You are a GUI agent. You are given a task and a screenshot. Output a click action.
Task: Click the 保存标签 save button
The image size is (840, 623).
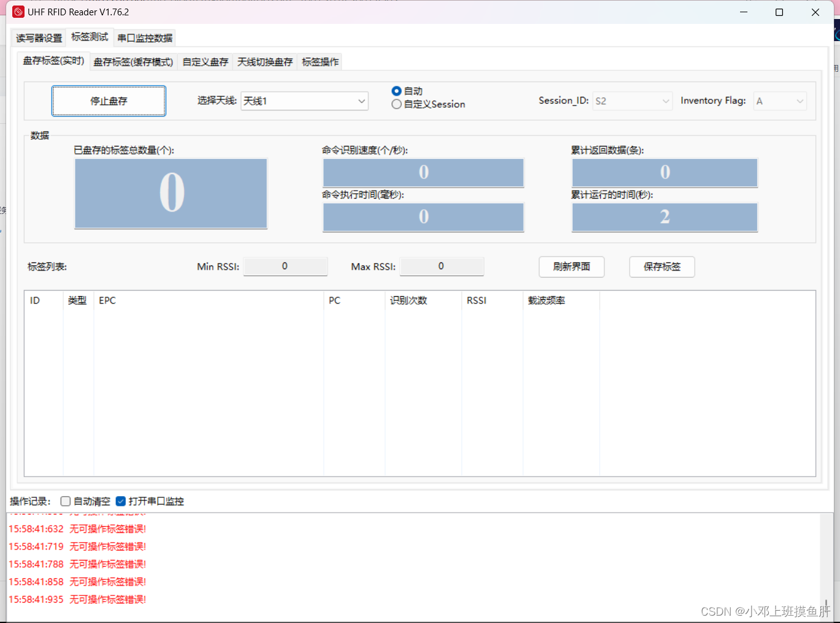[x=662, y=267]
